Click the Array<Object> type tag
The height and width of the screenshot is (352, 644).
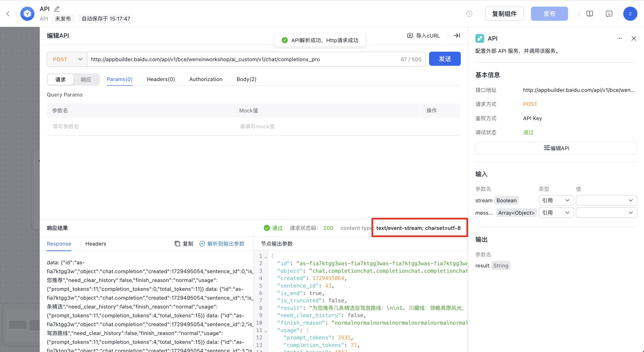tap(516, 213)
